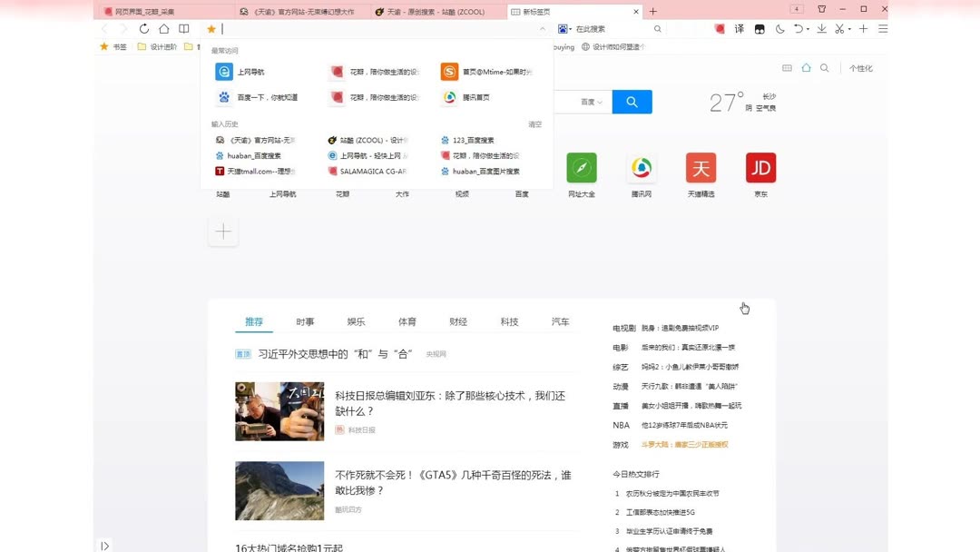Toggle night mode with the moon icon
980x552 pixels.
[x=781, y=28]
